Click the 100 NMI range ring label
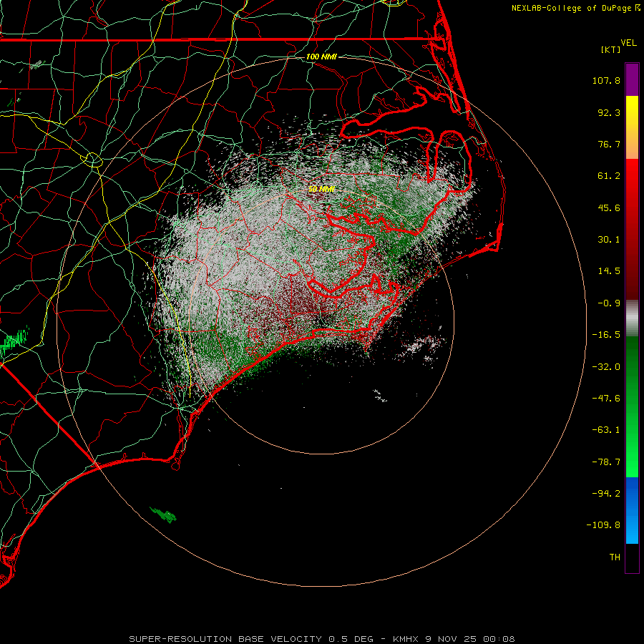 coord(321,57)
